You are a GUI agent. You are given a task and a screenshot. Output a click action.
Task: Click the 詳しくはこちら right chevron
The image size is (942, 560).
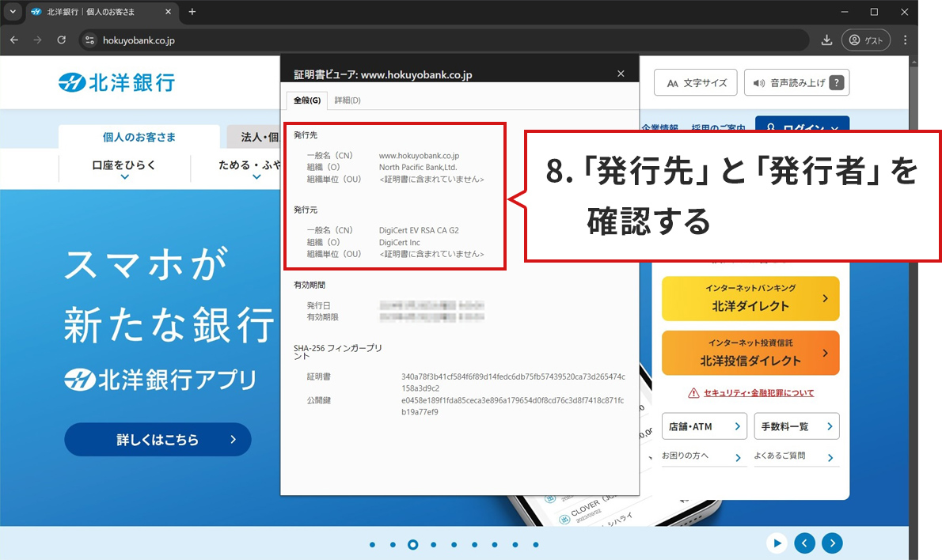[233, 439]
